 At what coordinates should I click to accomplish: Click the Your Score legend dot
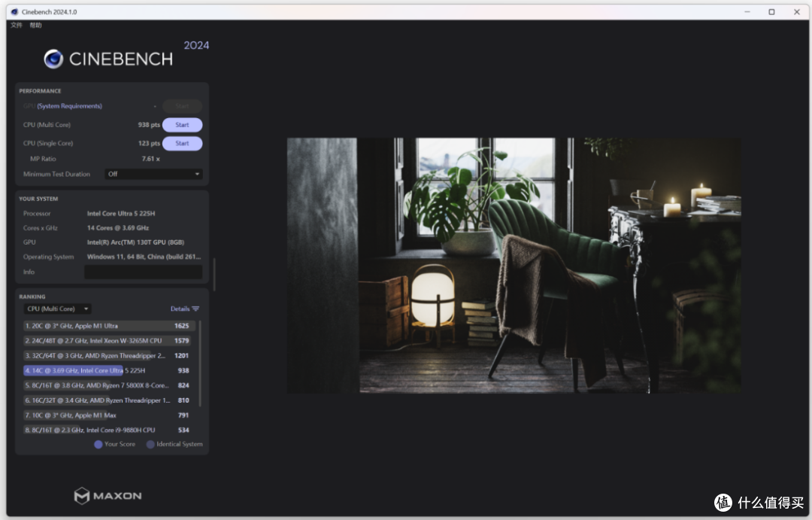tap(98, 444)
